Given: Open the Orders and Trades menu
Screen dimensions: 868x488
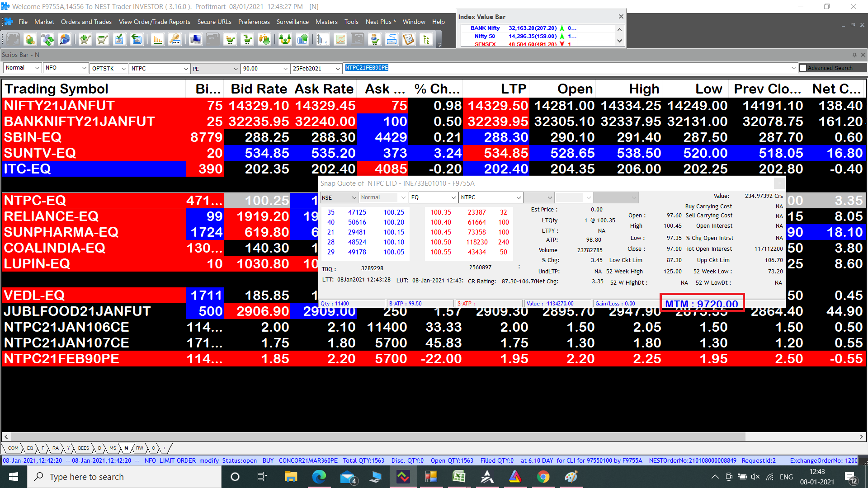Looking at the screenshot, I should click(86, 22).
